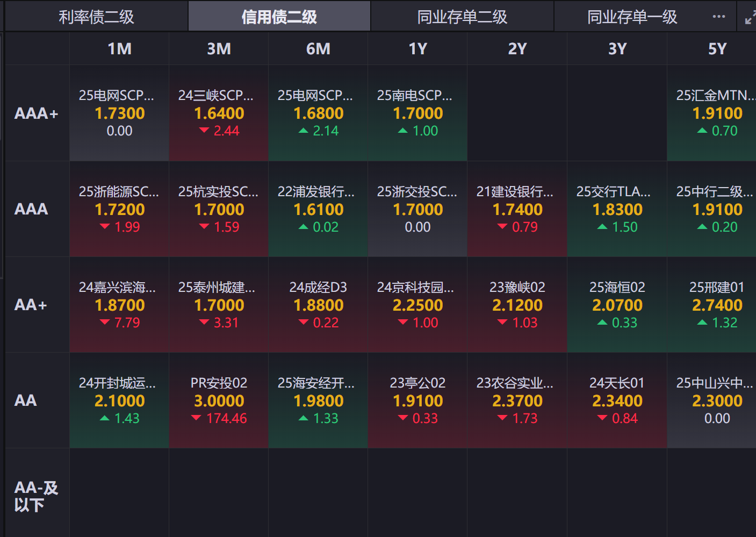Open the 同业存单二级 tab
The image size is (756, 537).
pyautogui.click(x=462, y=17)
